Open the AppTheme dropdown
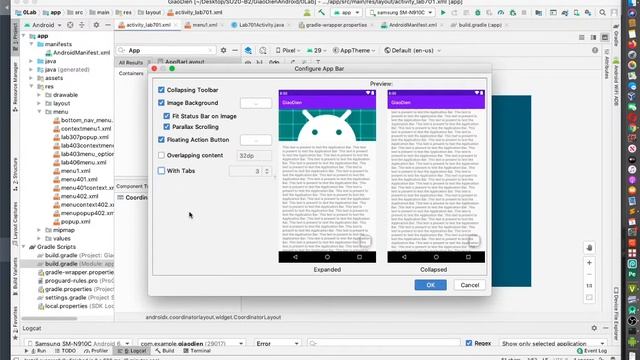The width and height of the screenshot is (640, 360). pos(354,50)
